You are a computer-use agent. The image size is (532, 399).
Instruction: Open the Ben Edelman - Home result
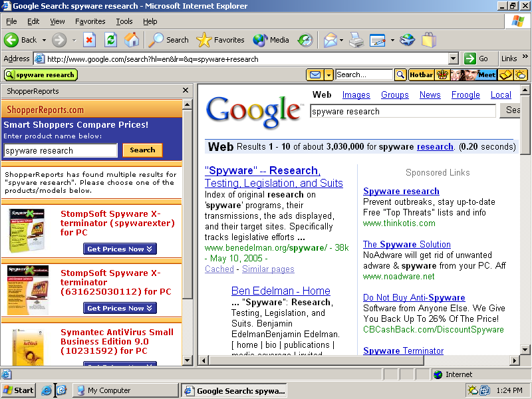point(281,291)
